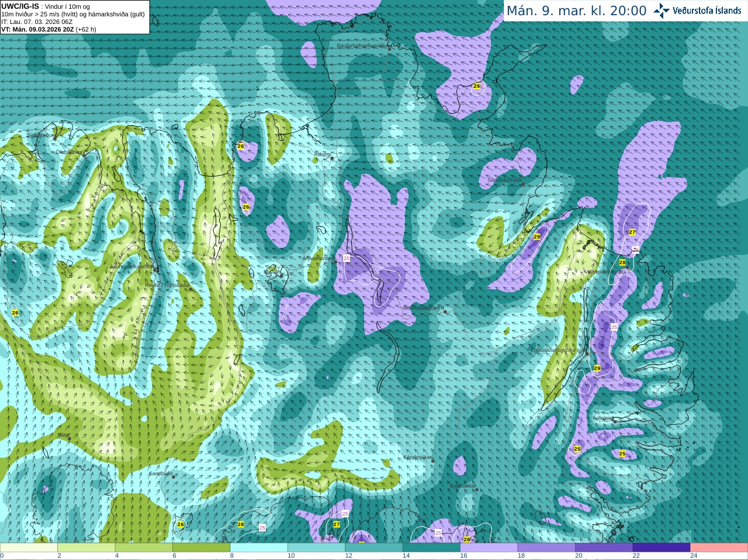
Task: Click the Vatnsskarð eystra station label
Action: (x=605, y=272)
